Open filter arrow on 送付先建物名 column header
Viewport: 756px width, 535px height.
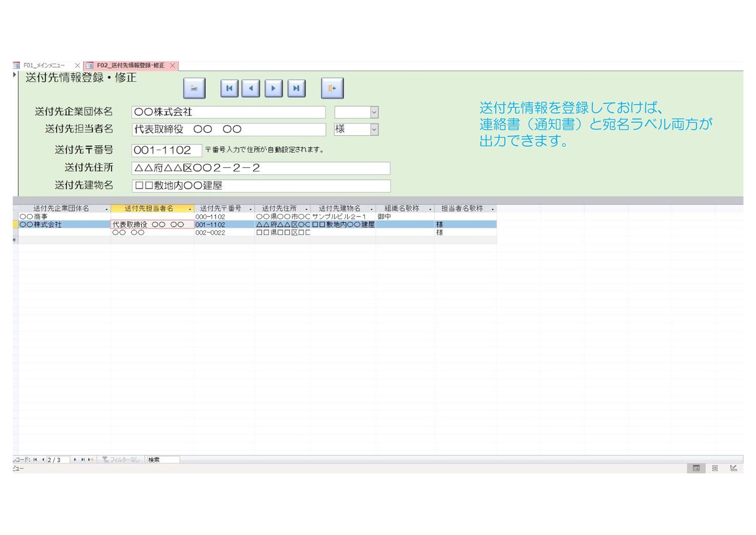[371, 209]
